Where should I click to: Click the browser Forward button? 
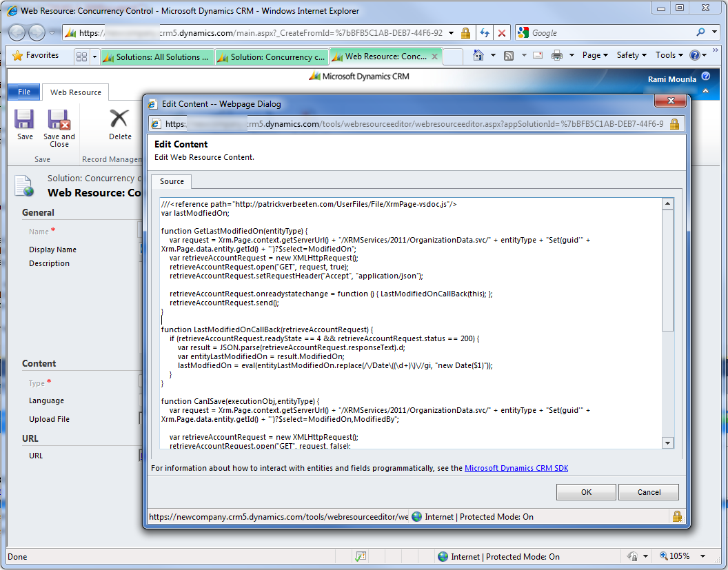click(x=37, y=32)
